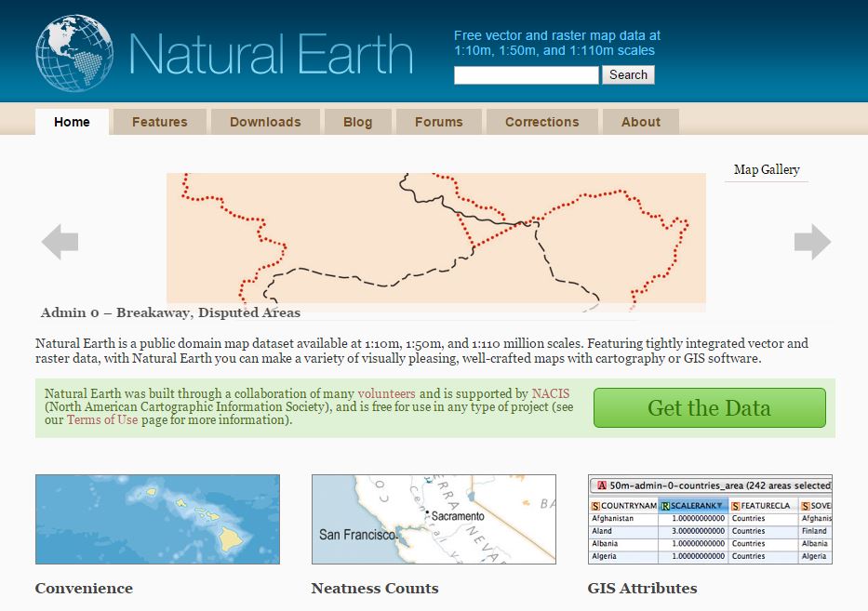Open the San Francisco map thumbnail

[434, 519]
